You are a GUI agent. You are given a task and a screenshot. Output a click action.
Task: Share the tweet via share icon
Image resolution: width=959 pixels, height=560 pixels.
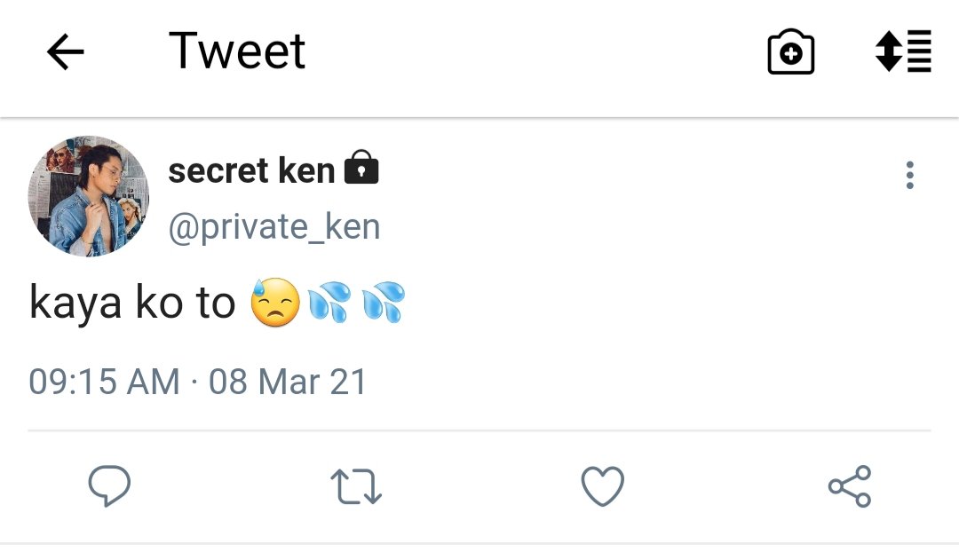850,486
